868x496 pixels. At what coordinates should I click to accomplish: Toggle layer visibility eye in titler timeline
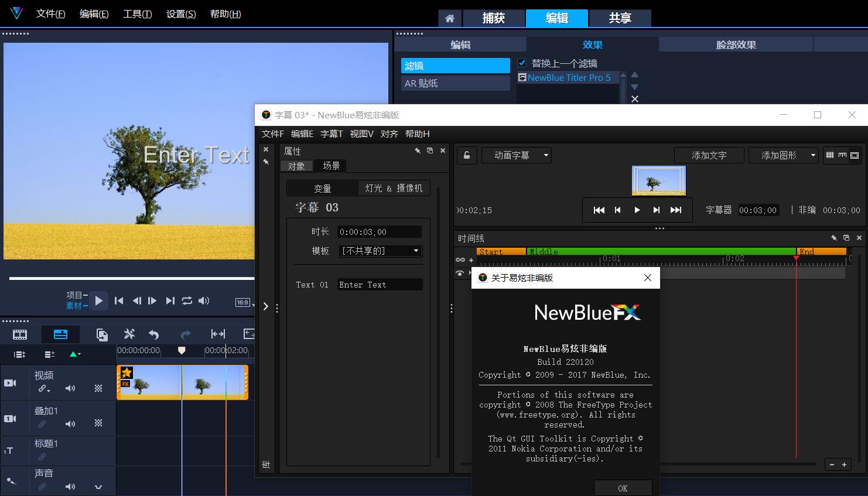click(x=460, y=273)
